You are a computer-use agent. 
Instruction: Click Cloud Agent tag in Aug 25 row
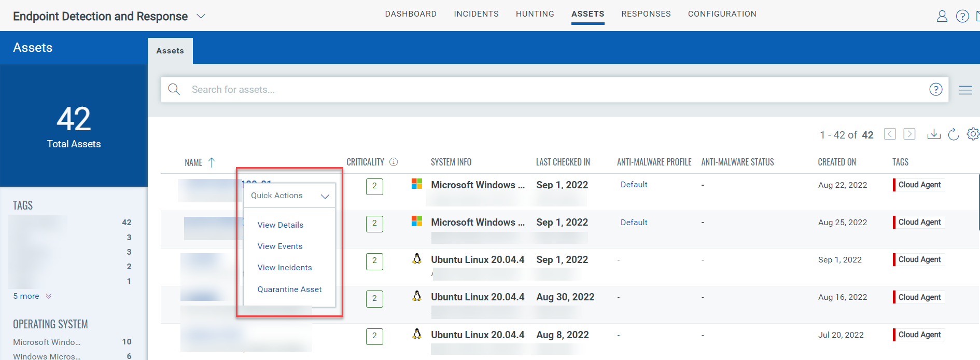(x=919, y=222)
